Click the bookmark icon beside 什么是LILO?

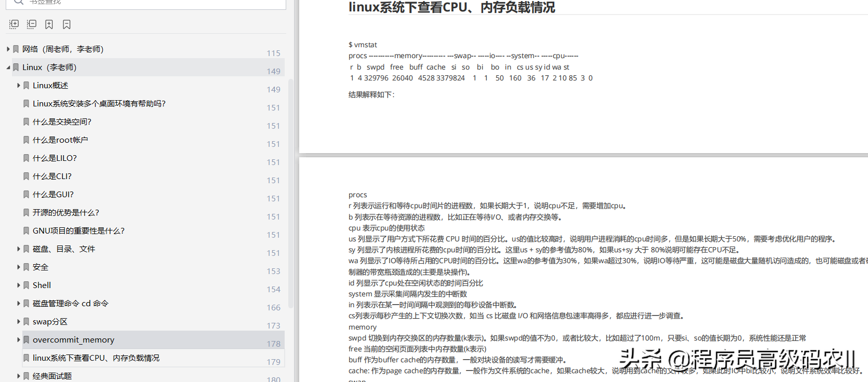click(x=26, y=158)
